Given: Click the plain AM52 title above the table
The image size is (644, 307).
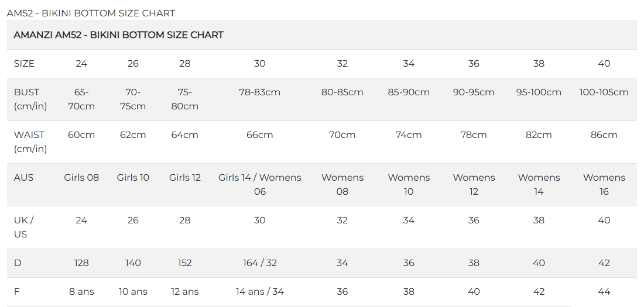Looking at the screenshot, I should pyautogui.click(x=91, y=13).
